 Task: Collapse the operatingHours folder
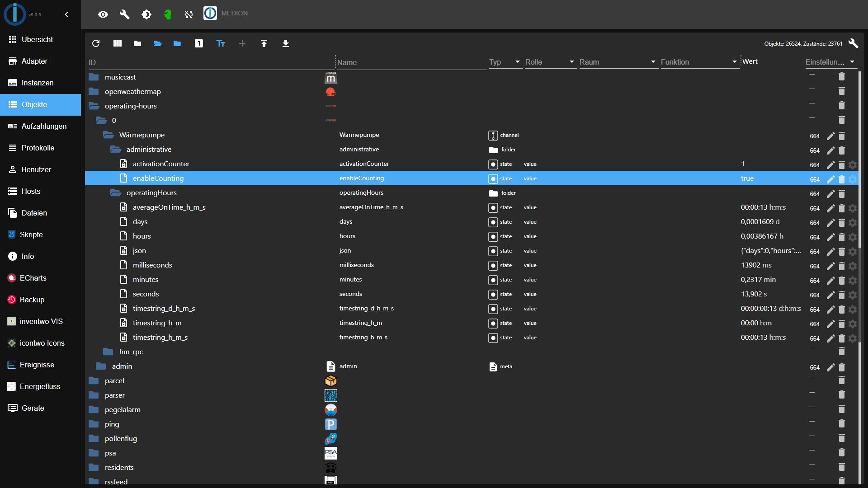pyautogui.click(x=116, y=192)
